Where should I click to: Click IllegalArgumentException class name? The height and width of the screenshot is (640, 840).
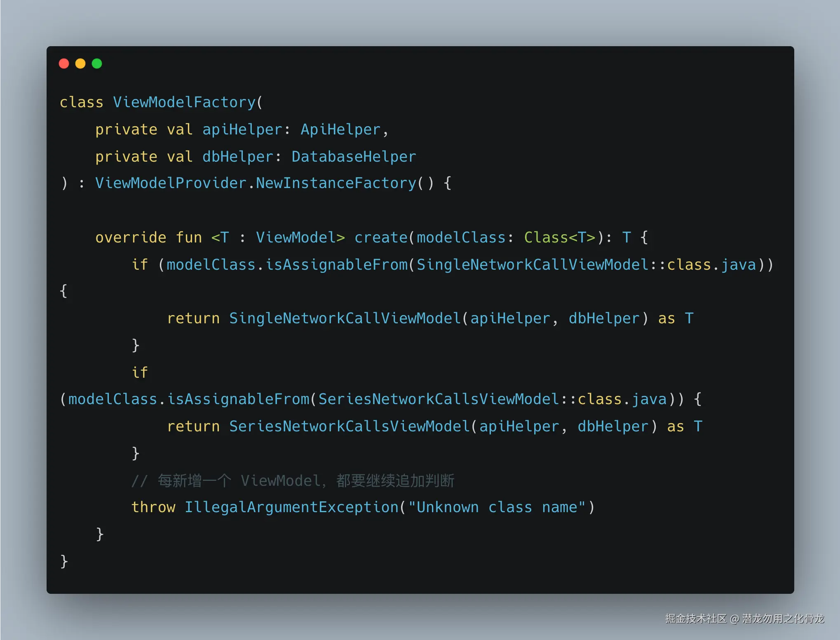291,507
